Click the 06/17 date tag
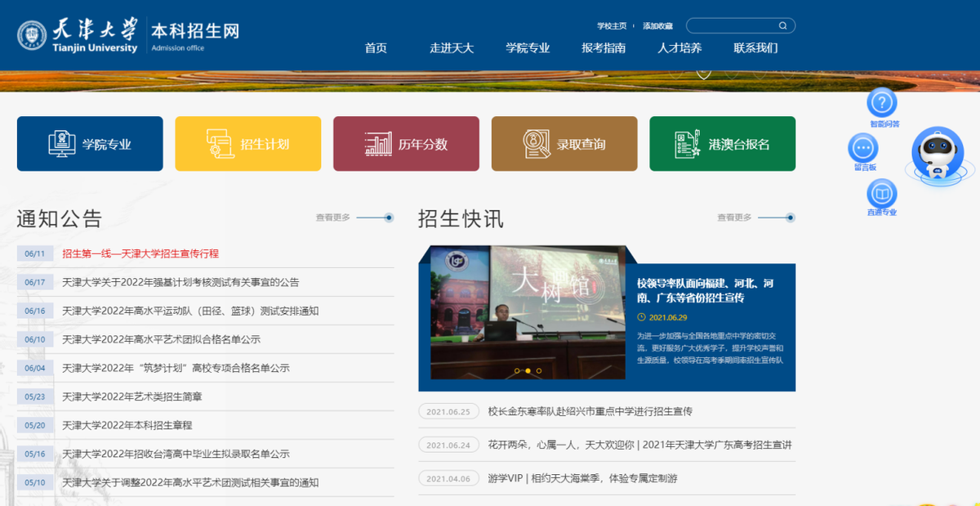 [34, 282]
